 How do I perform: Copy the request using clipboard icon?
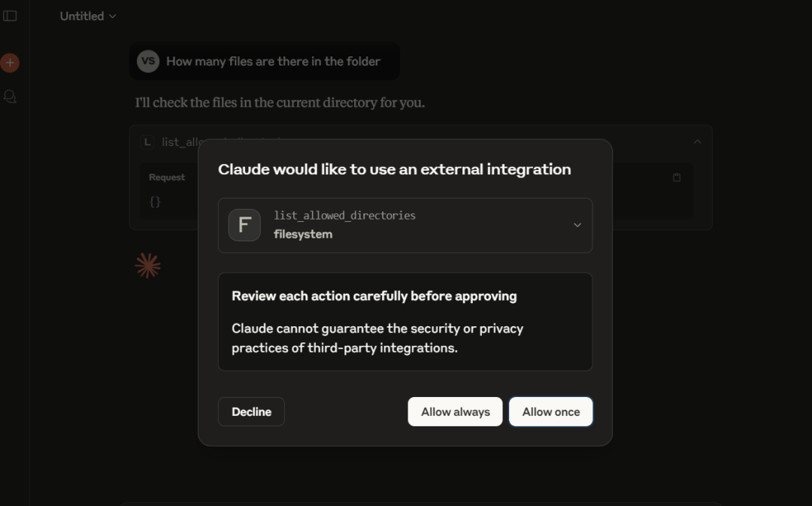click(677, 177)
